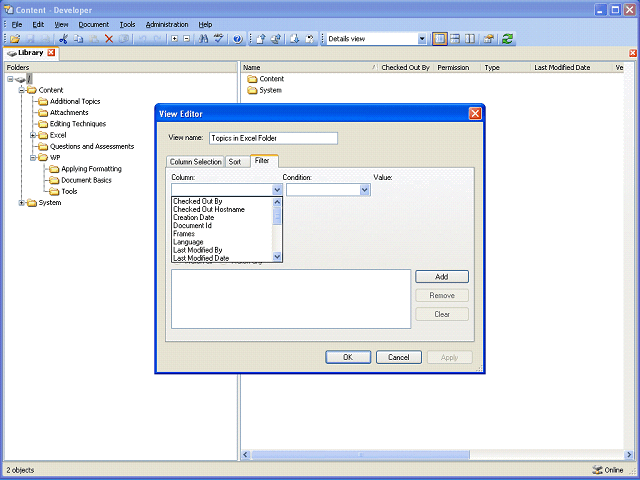Expand the System folder in the tree
Viewport: 640px width, 480px height.
tap(22, 202)
